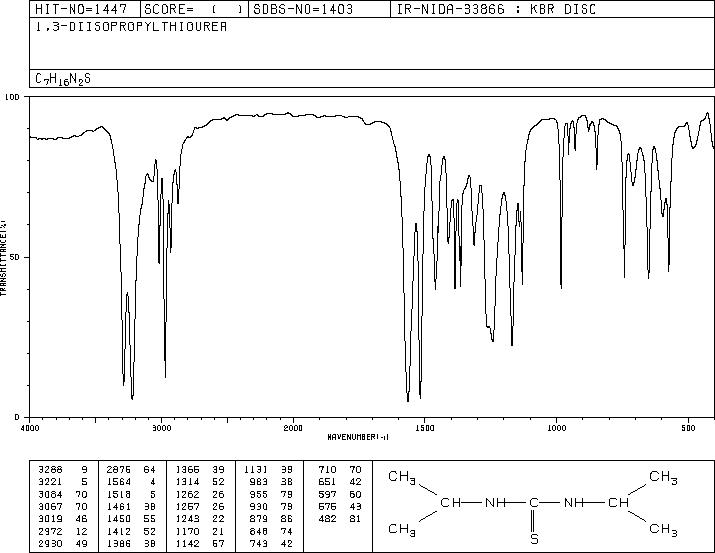Click the 4000 label on the wavenumber axis

click(30, 428)
